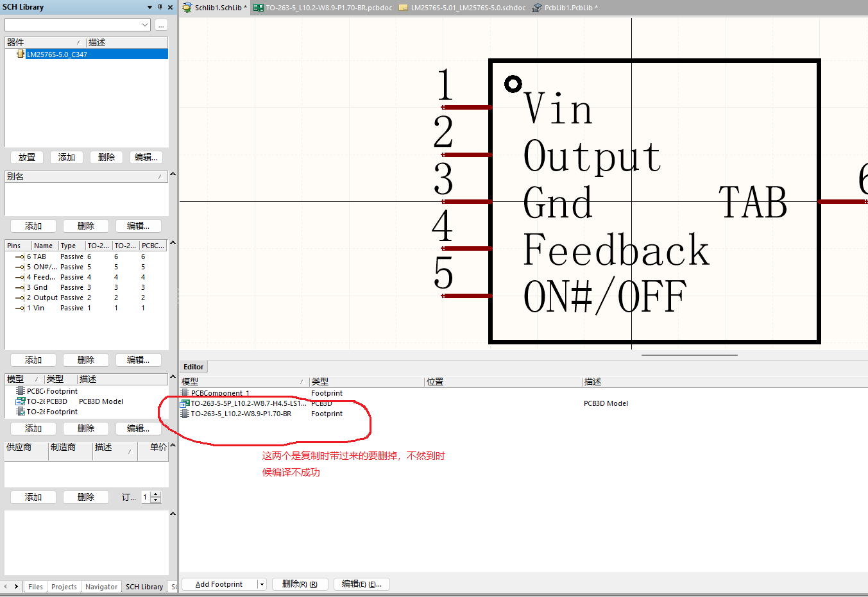
Task: Click 添加 below the 供应商 list
Action: tap(33, 497)
